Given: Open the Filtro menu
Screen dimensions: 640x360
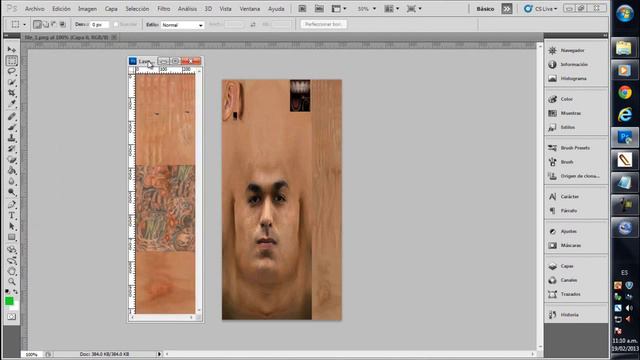Looking at the screenshot, I should pyautogui.click(x=164, y=9).
